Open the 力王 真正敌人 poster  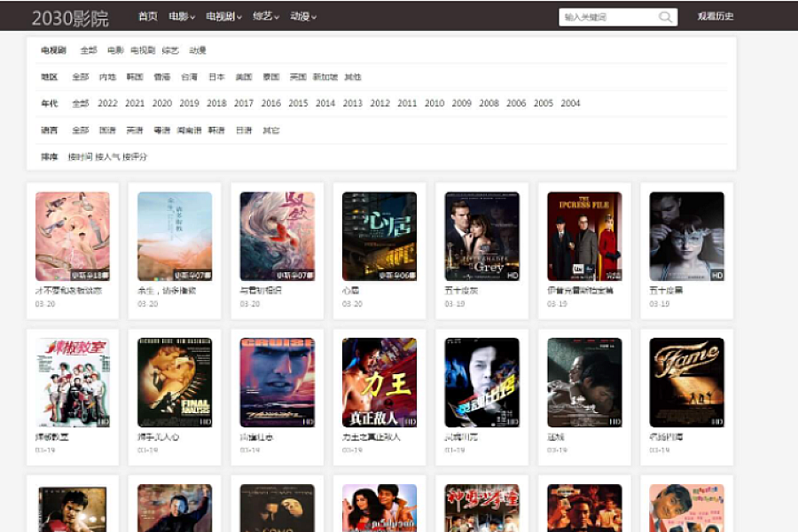pyautogui.click(x=379, y=382)
